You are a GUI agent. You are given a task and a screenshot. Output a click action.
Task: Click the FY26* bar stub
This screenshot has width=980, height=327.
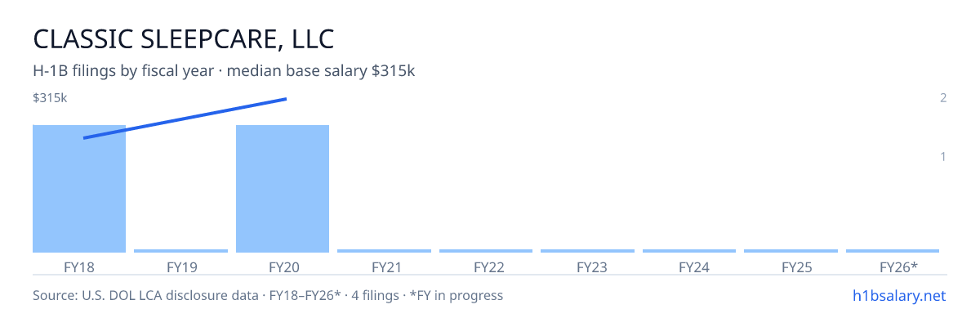tap(893, 251)
